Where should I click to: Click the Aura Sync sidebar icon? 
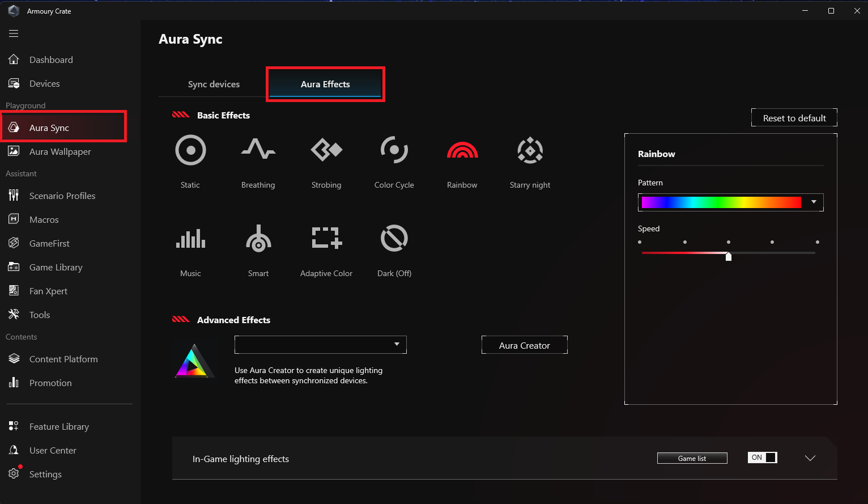(x=14, y=128)
